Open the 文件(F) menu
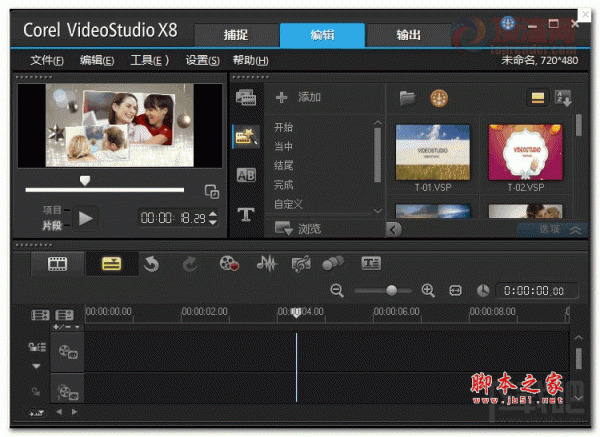The height and width of the screenshot is (437, 600). coord(47,60)
